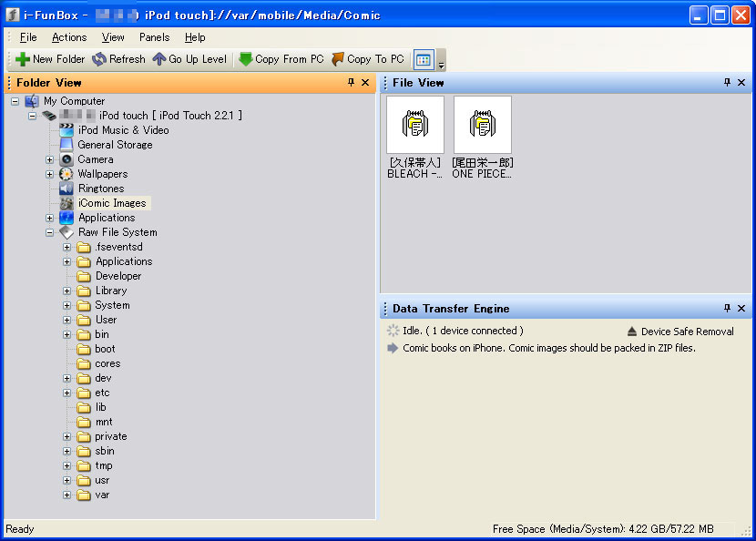Viewport: 756px width, 541px height.
Task: Expand the Camera node
Action: (49, 159)
